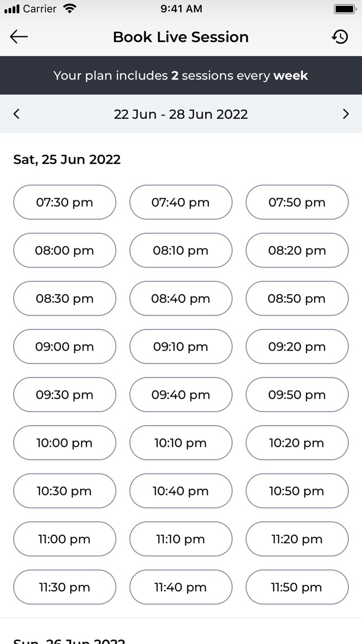
Task: Select the 11:10 pm time slot
Action: [180, 539]
